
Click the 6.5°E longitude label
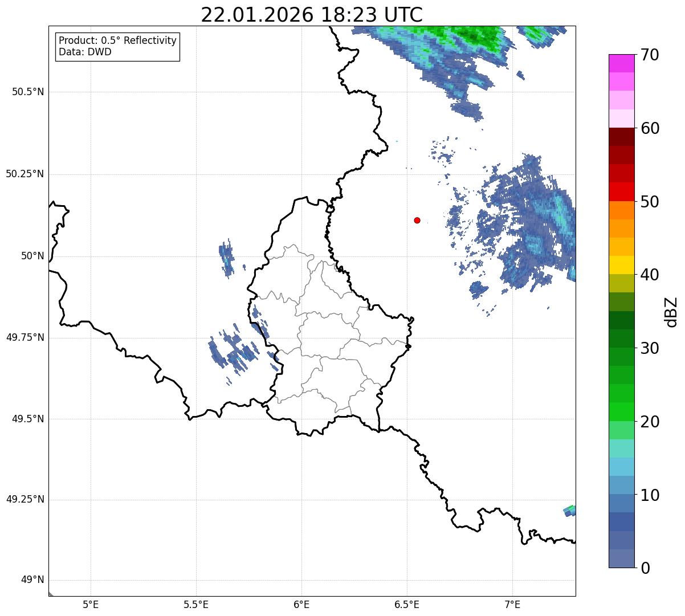[x=407, y=604]
